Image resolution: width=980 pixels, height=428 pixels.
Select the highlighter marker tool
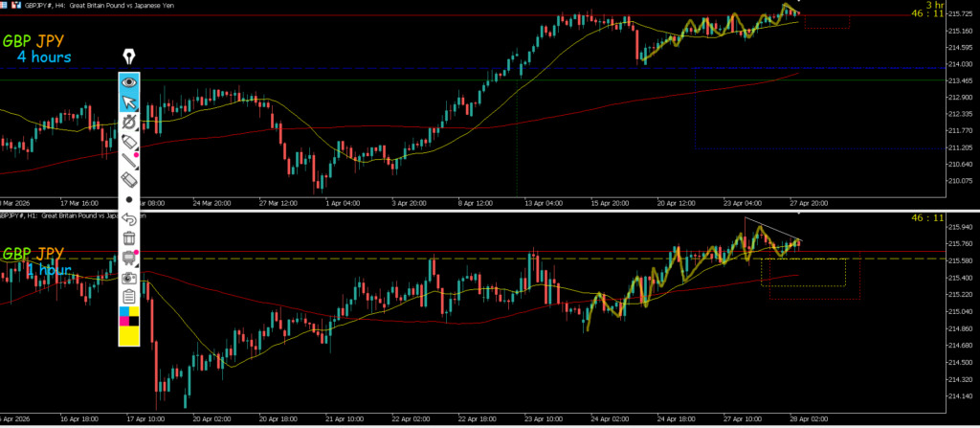tap(129, 141)
